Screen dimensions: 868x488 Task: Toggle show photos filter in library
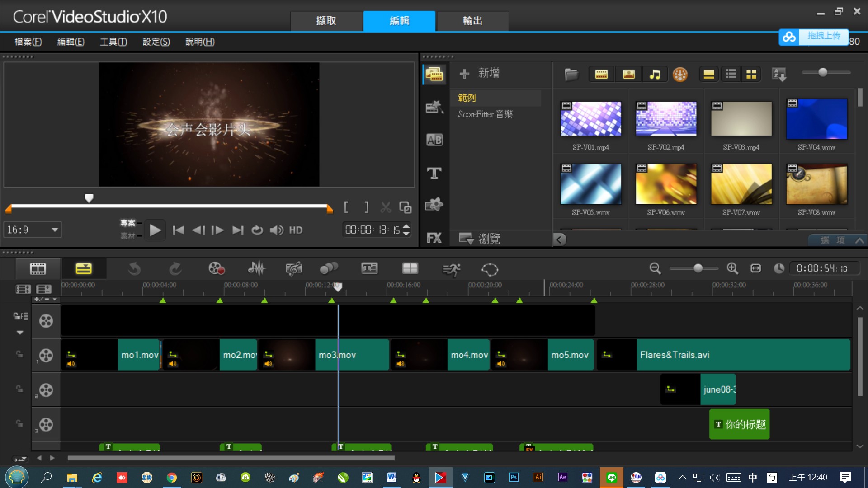point(629,75)
